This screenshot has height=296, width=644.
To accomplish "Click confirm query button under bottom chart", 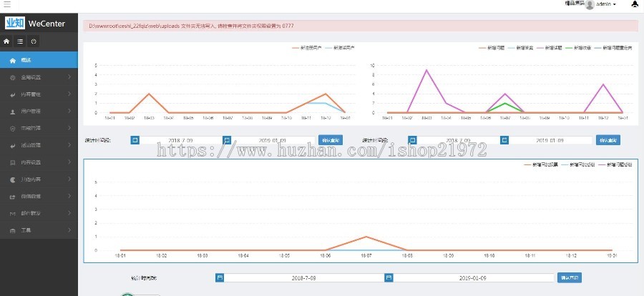I will (570, 278).
